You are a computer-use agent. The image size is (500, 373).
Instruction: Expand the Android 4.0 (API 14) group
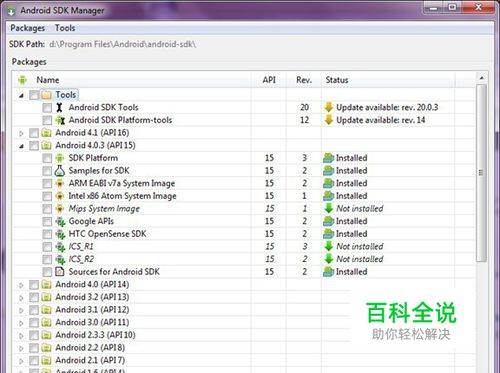[x=21, y=285]
